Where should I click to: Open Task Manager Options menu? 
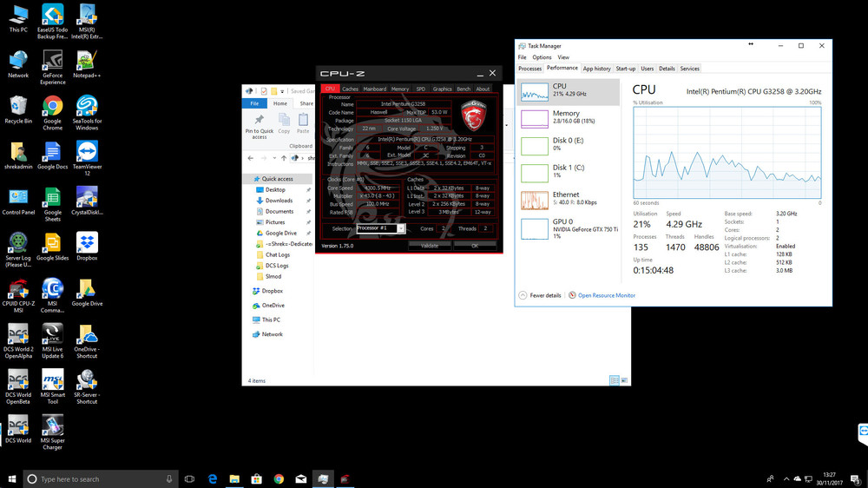542,57
